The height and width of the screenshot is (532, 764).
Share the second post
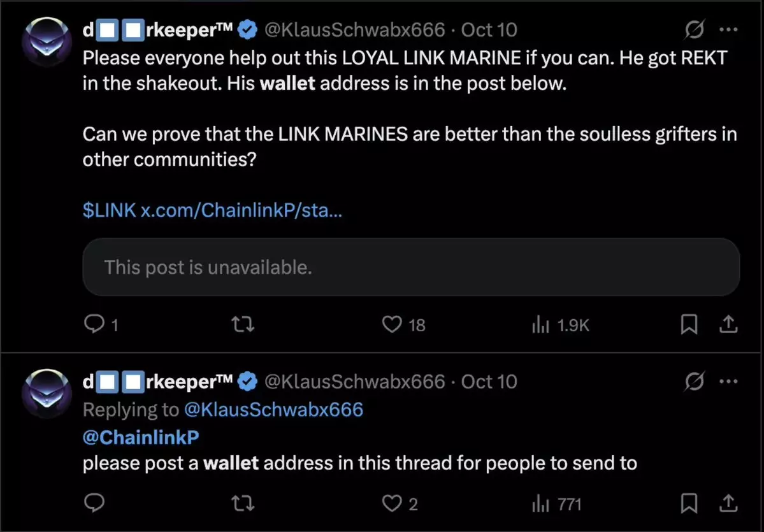tap(727, 504)
